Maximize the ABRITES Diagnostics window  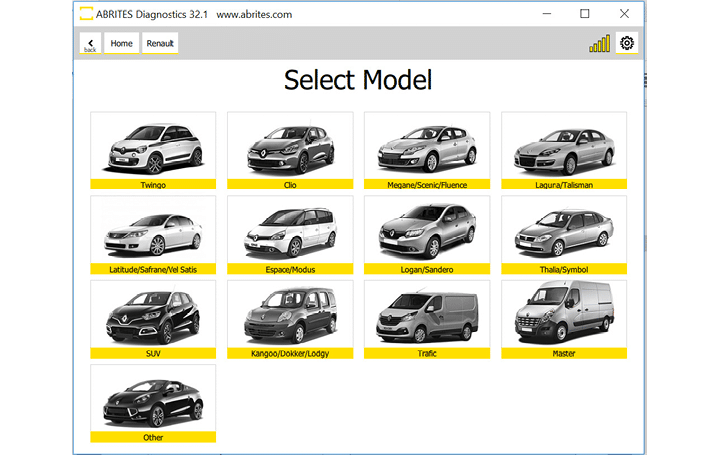pos(585,14)
